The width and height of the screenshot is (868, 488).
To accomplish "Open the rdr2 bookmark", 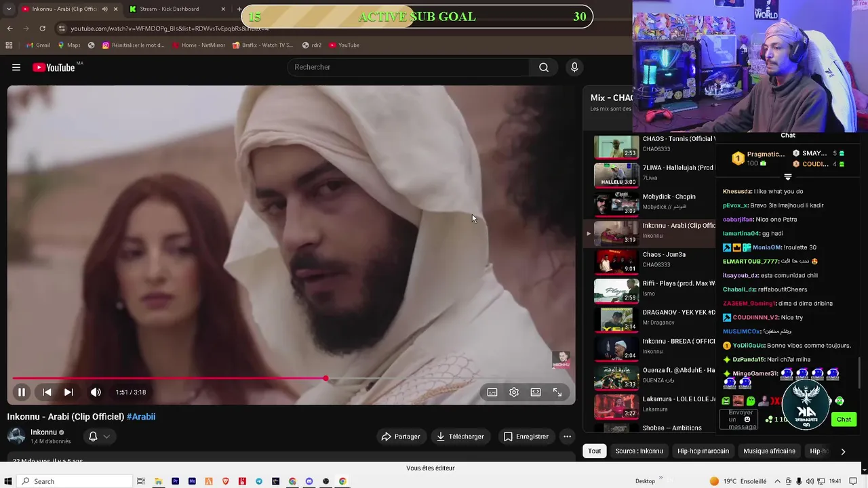I will [312, 45].
